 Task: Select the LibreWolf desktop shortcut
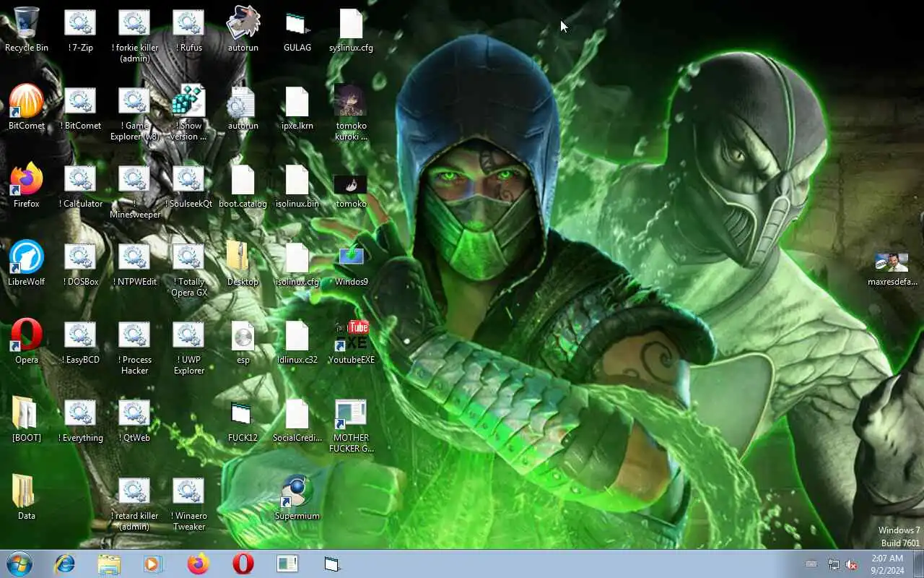tap(27, 264)
